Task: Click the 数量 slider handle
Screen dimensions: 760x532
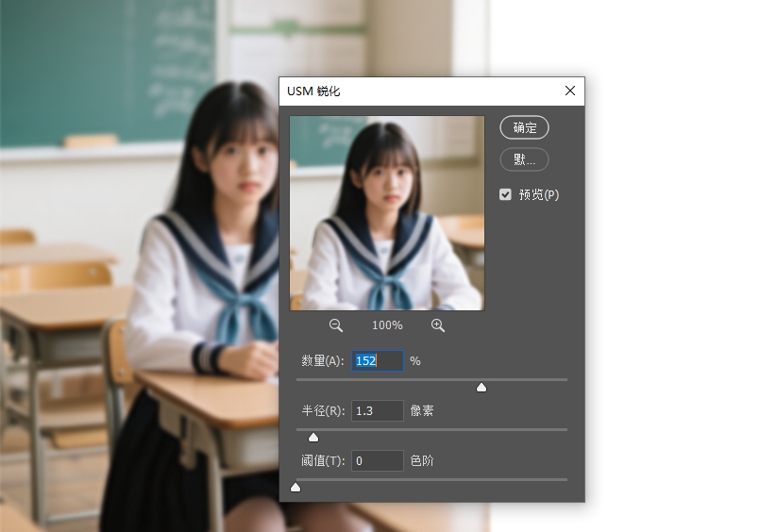Action: click(x=481, y=388)
